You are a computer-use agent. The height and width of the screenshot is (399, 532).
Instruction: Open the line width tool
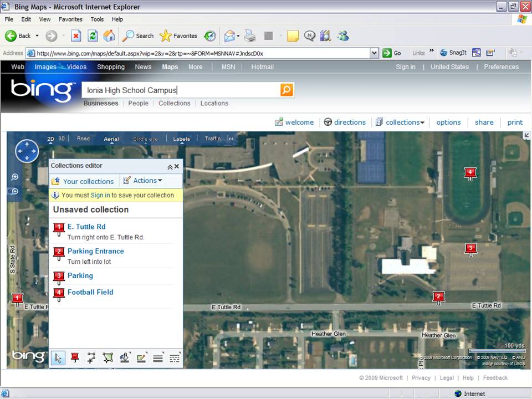click(x=158, y=357)
